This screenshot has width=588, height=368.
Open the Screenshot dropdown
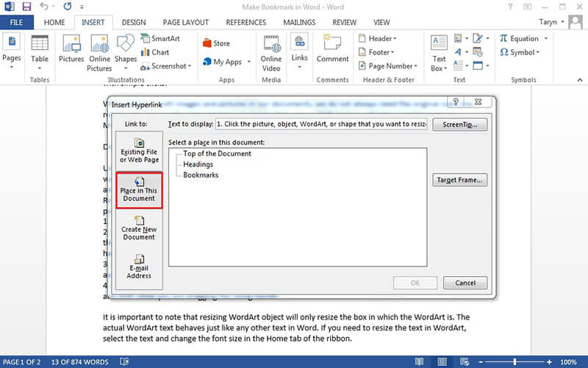tap(166, 66)
